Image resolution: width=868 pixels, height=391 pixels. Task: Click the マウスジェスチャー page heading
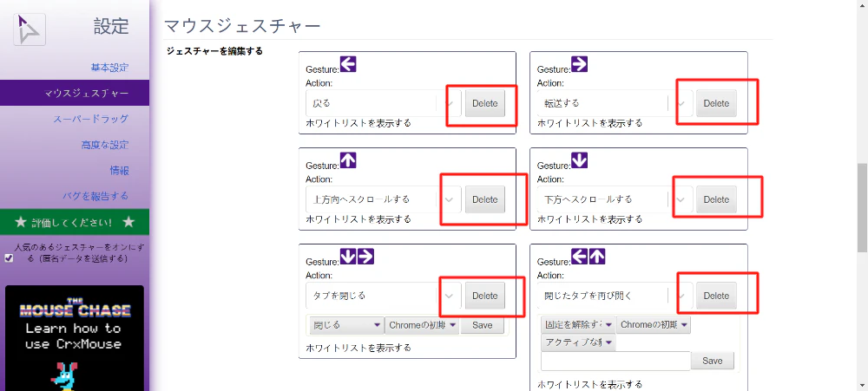pos(242,25)
